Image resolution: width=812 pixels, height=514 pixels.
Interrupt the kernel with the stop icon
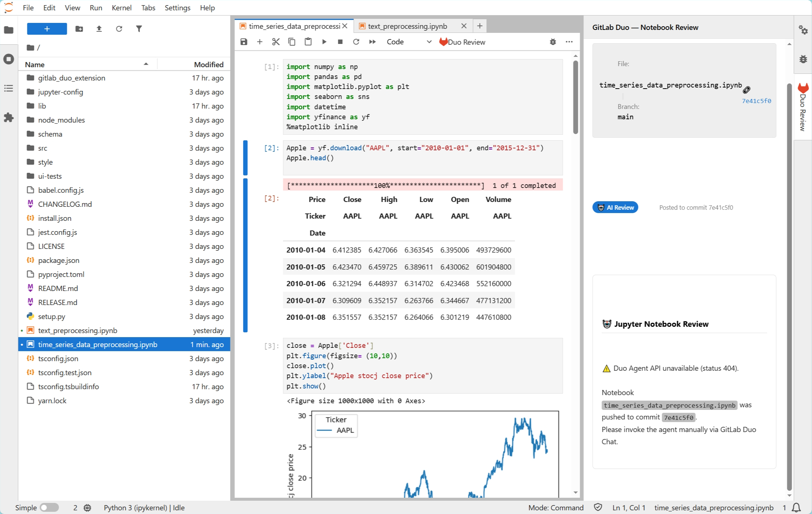(x=340, y=42)
